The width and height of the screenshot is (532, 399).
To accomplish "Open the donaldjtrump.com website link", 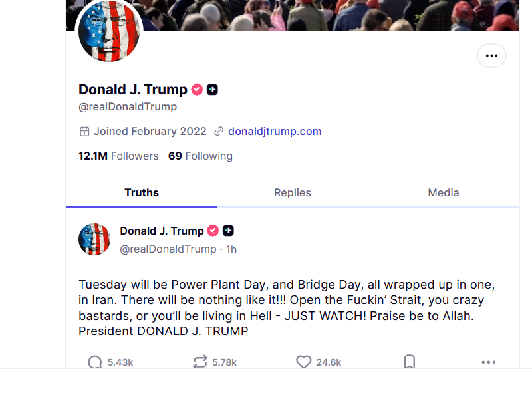I will pyautogui.click(x=275, y=131).
